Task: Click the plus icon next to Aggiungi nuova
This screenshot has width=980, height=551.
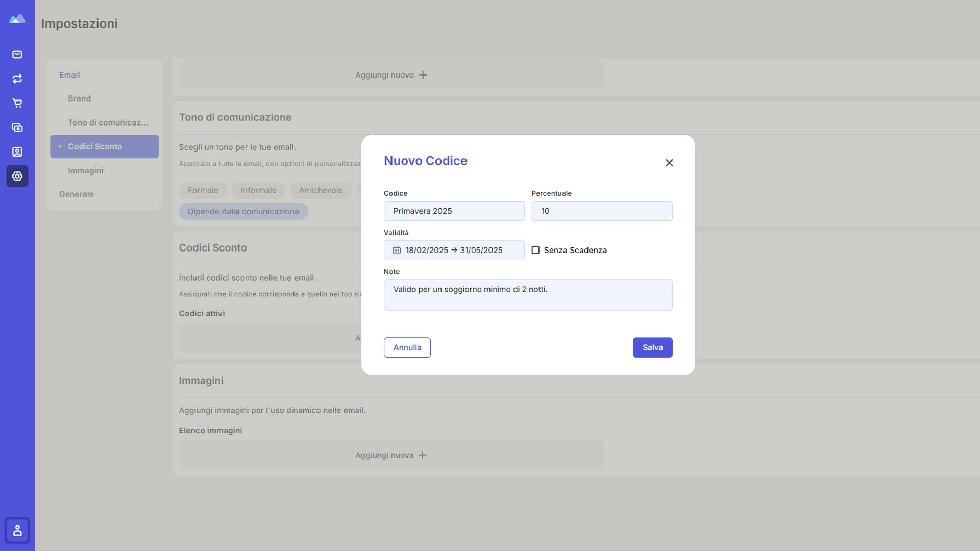Action: [x=423, y=455]
